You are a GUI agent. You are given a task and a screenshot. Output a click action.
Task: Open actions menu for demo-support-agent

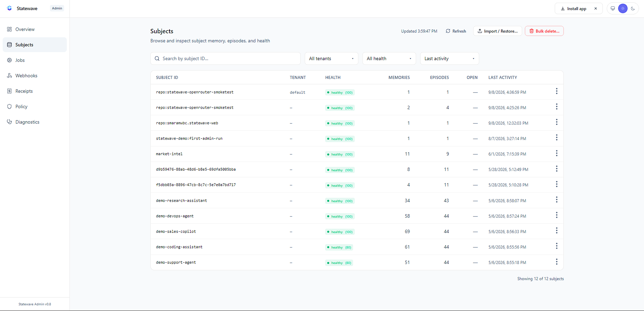[557, 262]
